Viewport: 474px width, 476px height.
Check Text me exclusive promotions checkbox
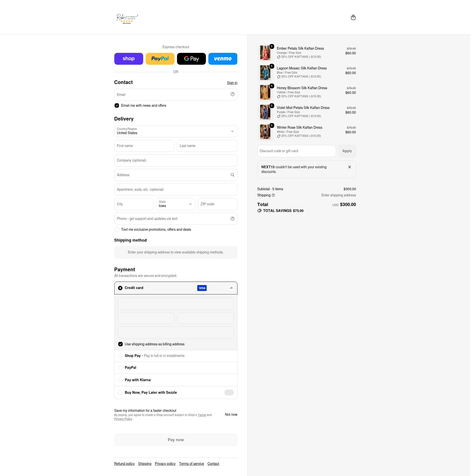117,229
